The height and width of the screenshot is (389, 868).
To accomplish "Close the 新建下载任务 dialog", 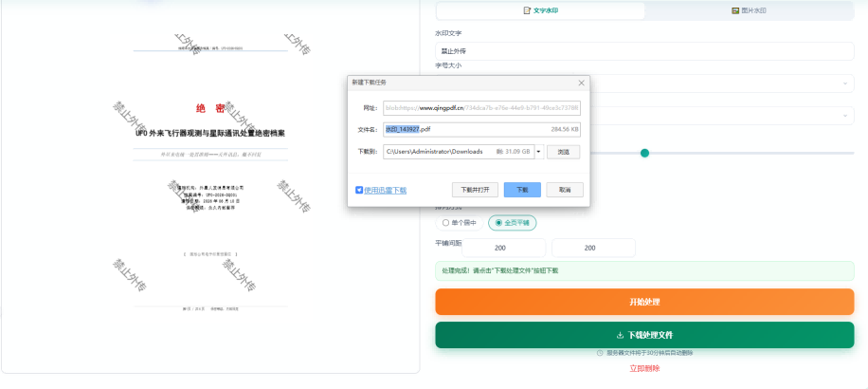I will (x=581, y=83).
